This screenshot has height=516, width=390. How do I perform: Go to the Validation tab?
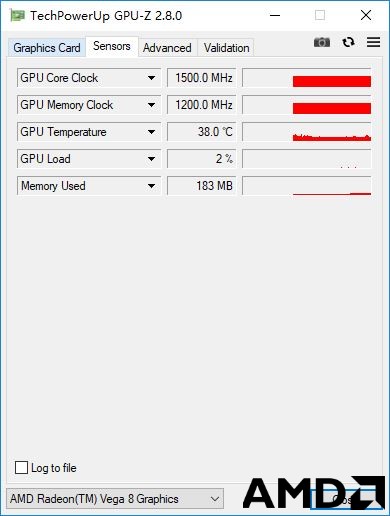click(x=226, y=48)
